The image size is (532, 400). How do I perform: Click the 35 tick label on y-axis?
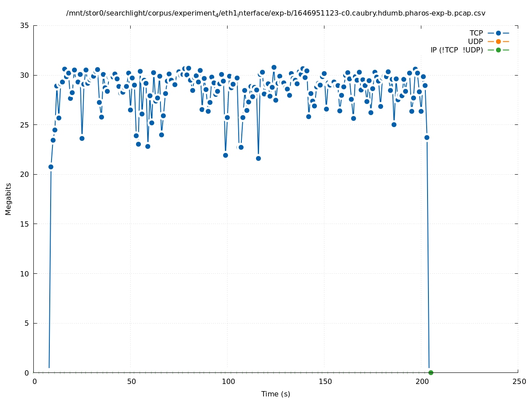(25, 26)
